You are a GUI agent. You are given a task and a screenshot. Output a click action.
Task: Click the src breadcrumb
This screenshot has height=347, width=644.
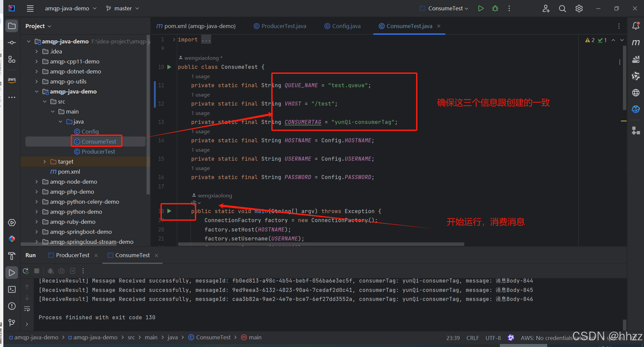click(131, 338)
